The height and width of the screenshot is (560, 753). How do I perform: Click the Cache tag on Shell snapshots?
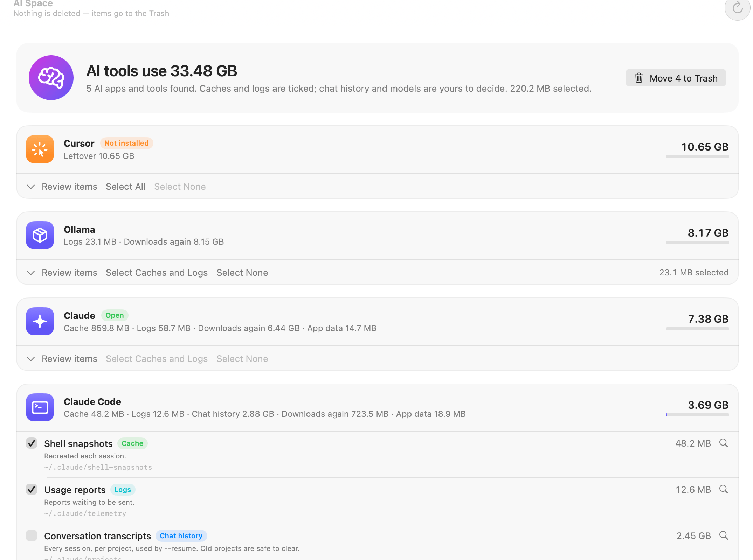tap(132, 443)
